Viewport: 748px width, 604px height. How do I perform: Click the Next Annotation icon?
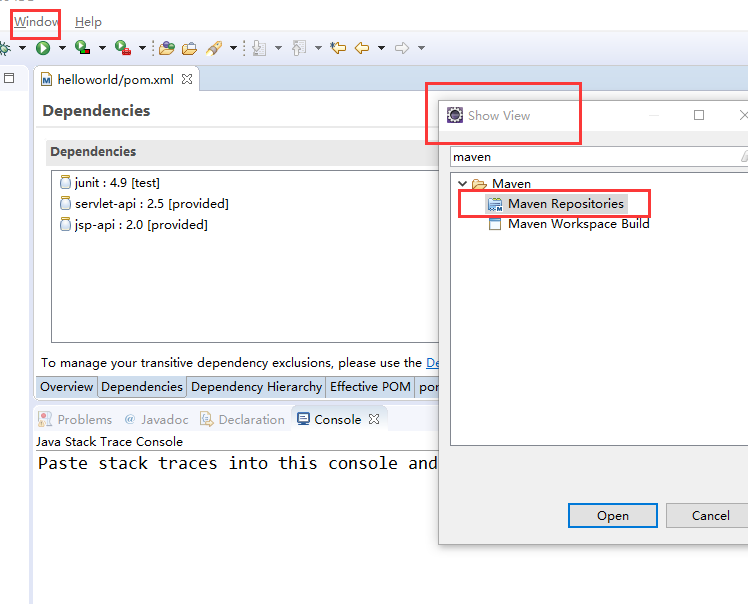(259, 48)
